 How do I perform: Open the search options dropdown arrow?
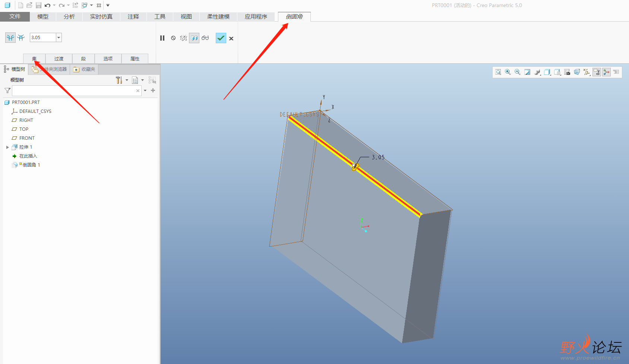(x=145, y=91)
